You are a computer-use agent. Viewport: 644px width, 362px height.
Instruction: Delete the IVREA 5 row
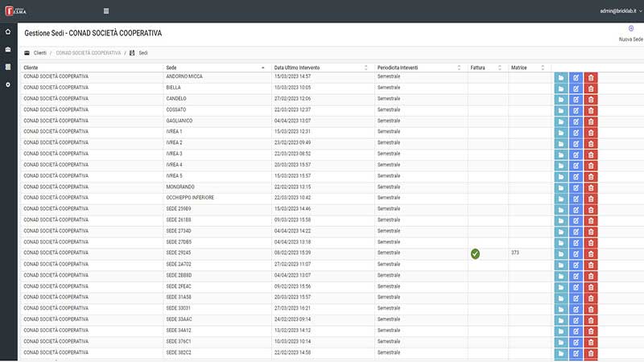(591, 177)
